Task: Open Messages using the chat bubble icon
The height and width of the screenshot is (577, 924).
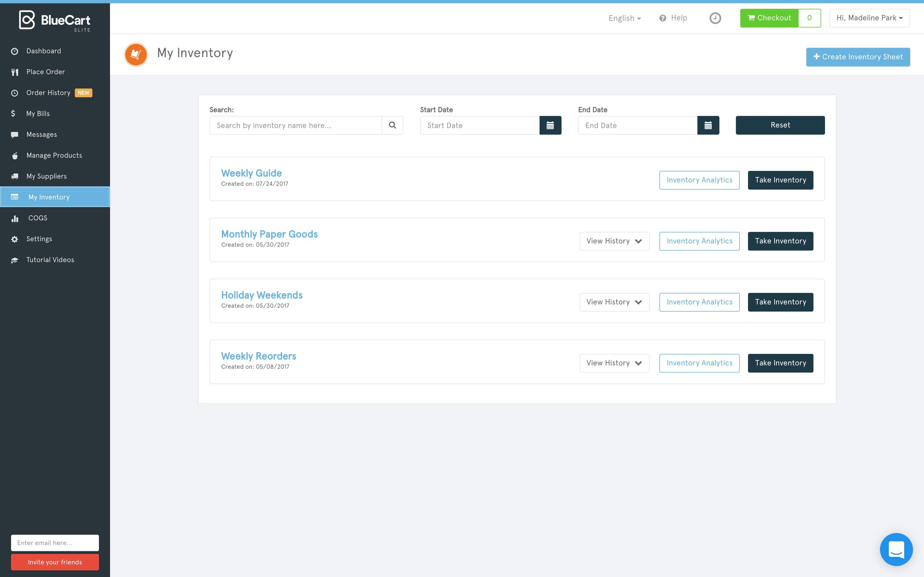Action: click(x=15, y=134)
